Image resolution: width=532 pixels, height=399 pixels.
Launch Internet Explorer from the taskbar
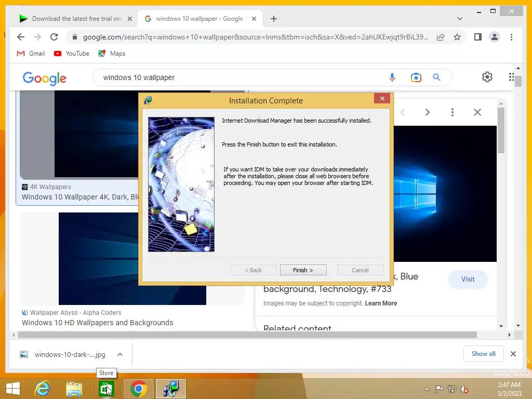[x=43, y=389]
